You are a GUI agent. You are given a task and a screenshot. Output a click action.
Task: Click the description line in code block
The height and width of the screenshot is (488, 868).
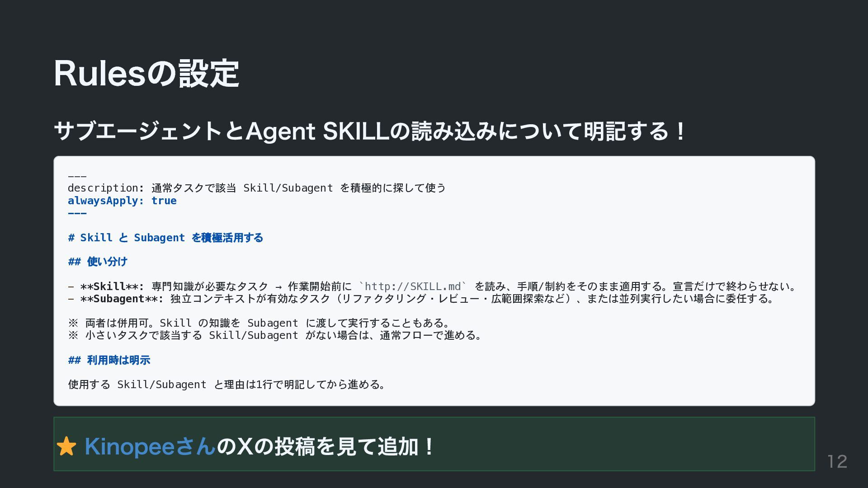pyautogui.click(x=257, y=188)
